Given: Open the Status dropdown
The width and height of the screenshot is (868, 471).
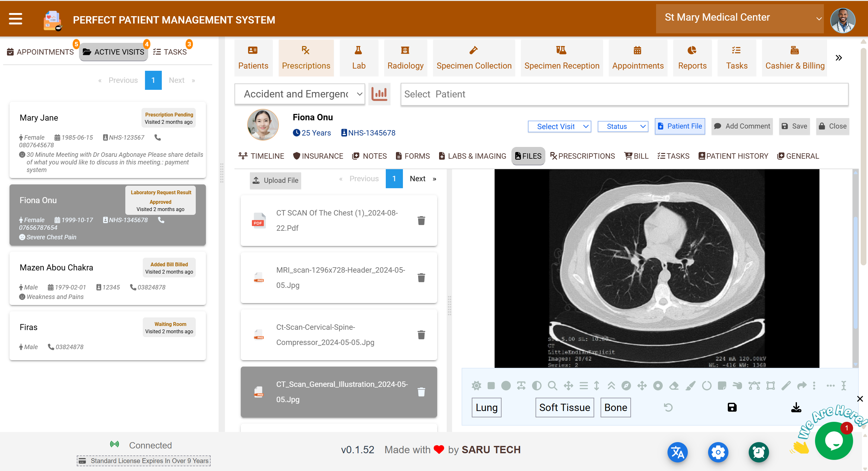Looking at the screenshot, I should [623, 126].
